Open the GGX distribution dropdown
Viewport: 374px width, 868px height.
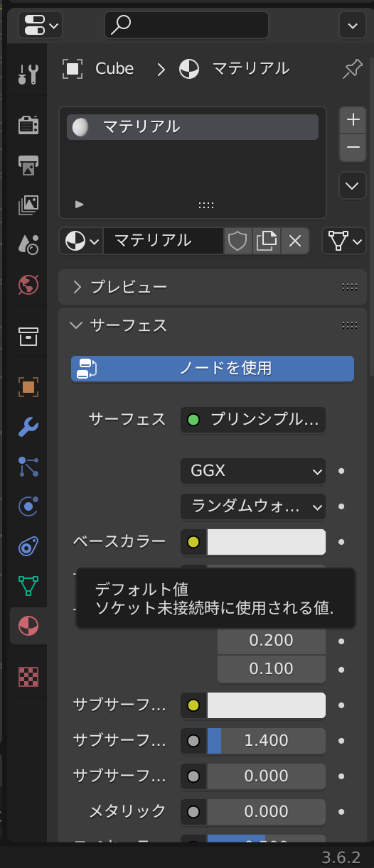pyautogui.click(x=253, y=471)
